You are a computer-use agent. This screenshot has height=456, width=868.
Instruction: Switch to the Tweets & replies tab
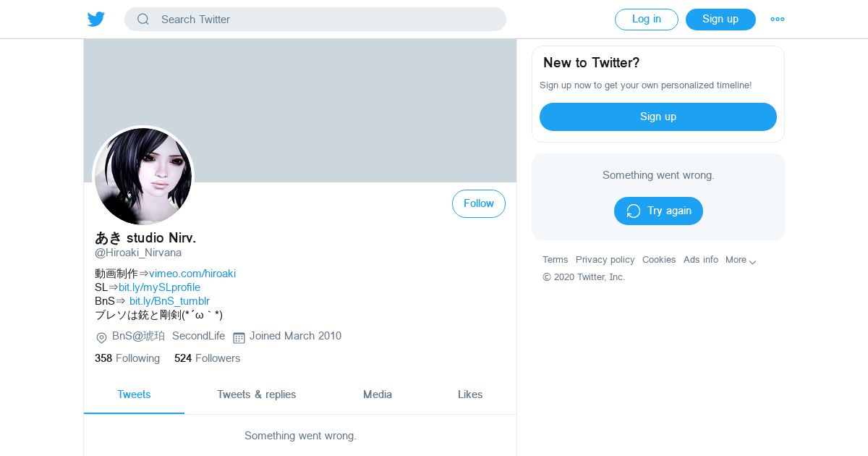tap(256, 395)
